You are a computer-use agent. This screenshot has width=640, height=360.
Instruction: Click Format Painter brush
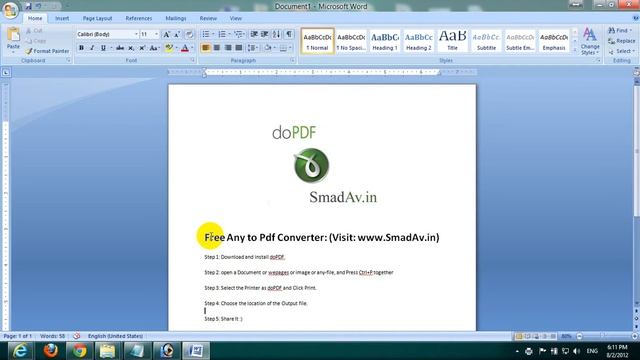(x=47, y=51)
